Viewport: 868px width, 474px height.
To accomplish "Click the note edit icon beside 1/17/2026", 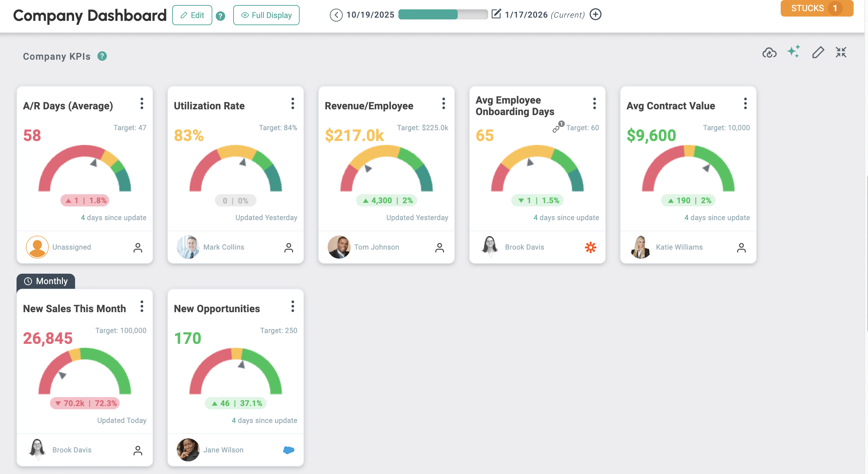I will click(496, 14).
